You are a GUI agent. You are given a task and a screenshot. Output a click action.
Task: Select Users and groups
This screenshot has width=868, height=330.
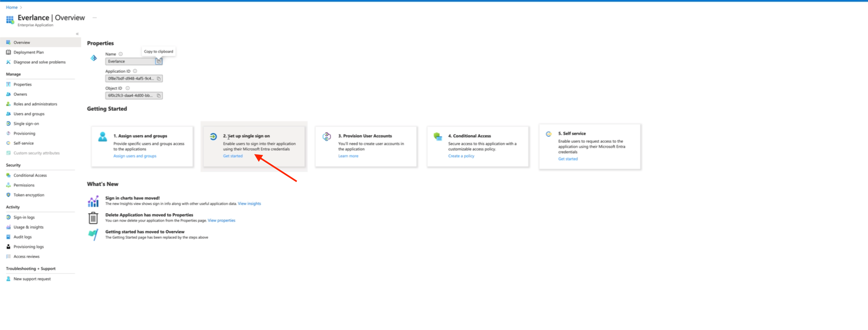(29, 114)
